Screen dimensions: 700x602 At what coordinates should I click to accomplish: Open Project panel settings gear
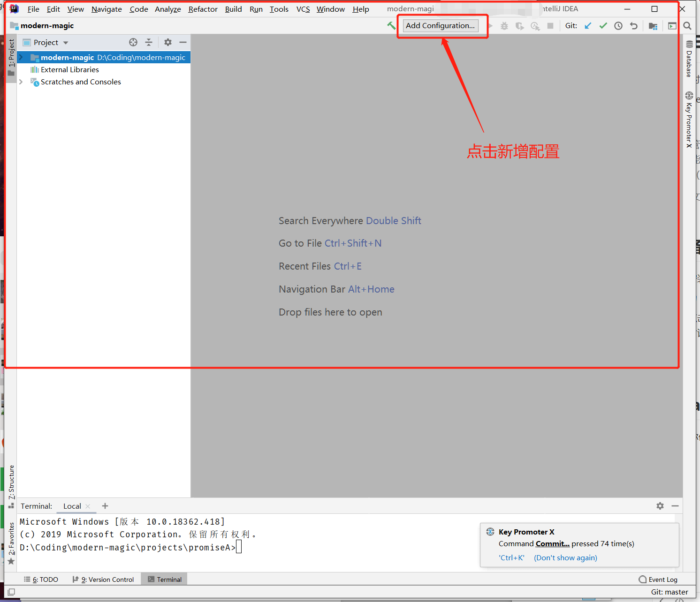tap(168, 42)
